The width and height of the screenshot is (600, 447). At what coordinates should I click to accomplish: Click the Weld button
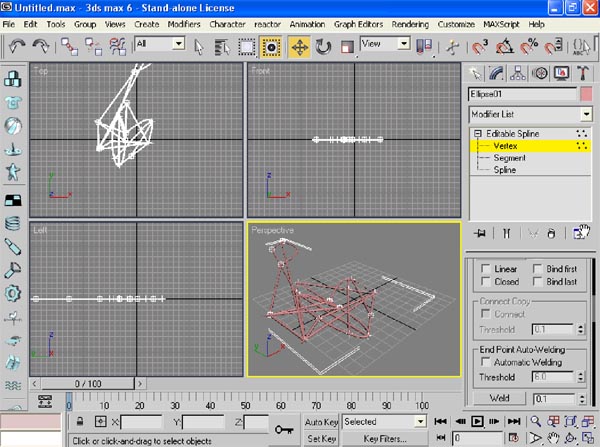click(497, 398)
